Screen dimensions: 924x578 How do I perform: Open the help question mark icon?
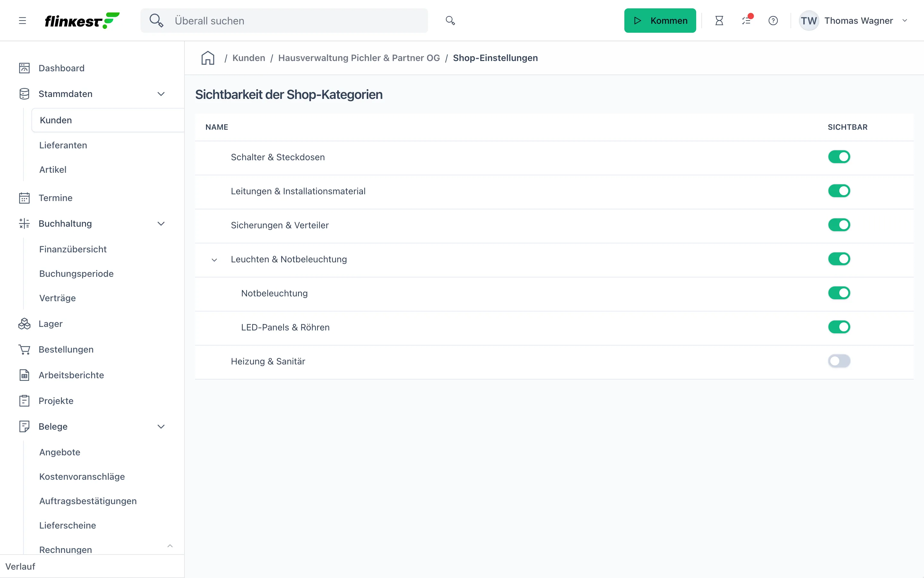pyautogui.click(x=773, y=21)
